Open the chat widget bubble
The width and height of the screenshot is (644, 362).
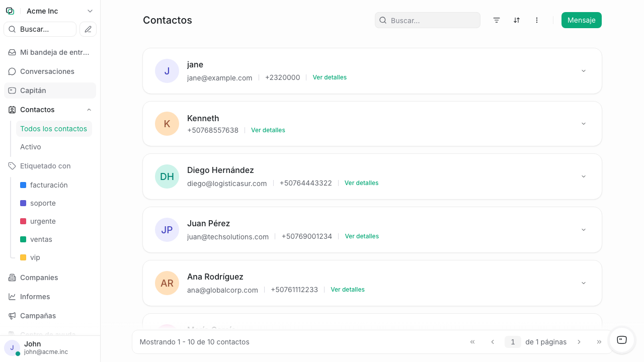tap(621, 340)
